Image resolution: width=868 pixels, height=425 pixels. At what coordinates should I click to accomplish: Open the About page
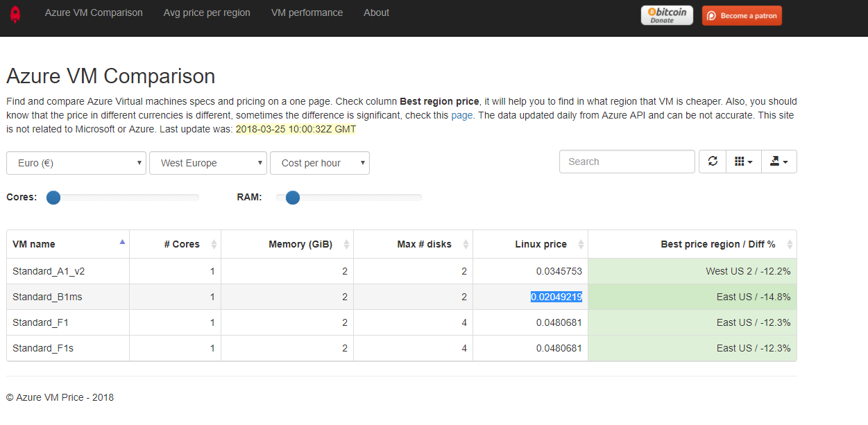tap(376, 12)
